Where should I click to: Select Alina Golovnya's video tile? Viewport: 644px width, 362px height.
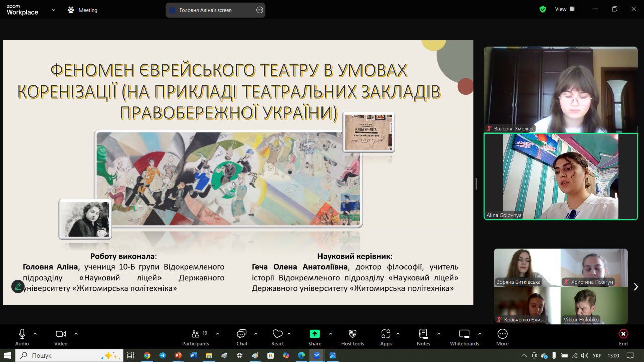click(560, 176)
